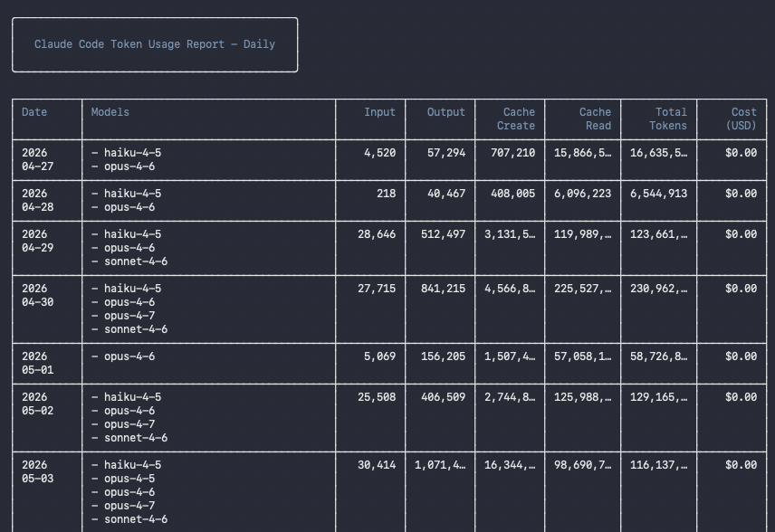
Task: Click the truncated cache create value 4,566,8…
Action: pos(510,289)
